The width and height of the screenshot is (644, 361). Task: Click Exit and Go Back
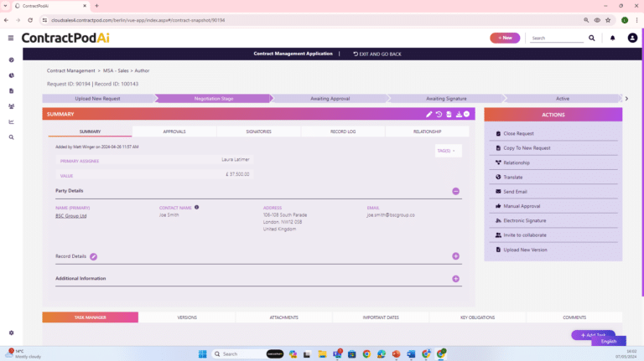377,54
